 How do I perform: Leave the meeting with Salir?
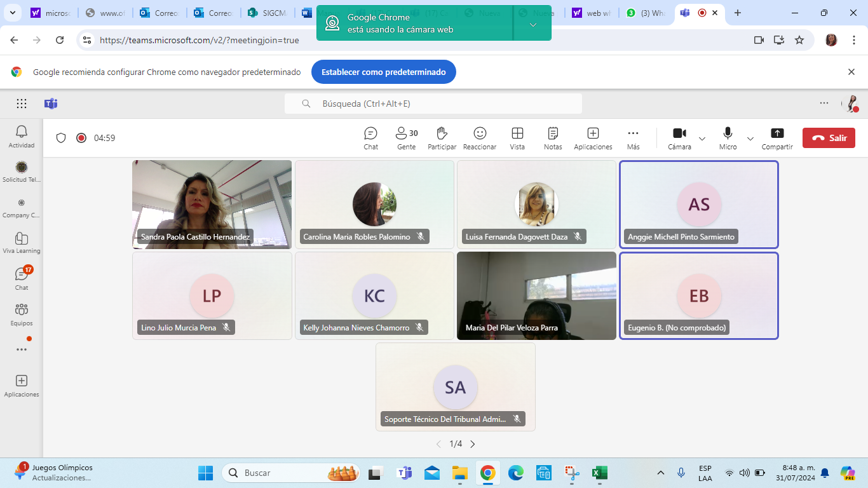(829, 138)
